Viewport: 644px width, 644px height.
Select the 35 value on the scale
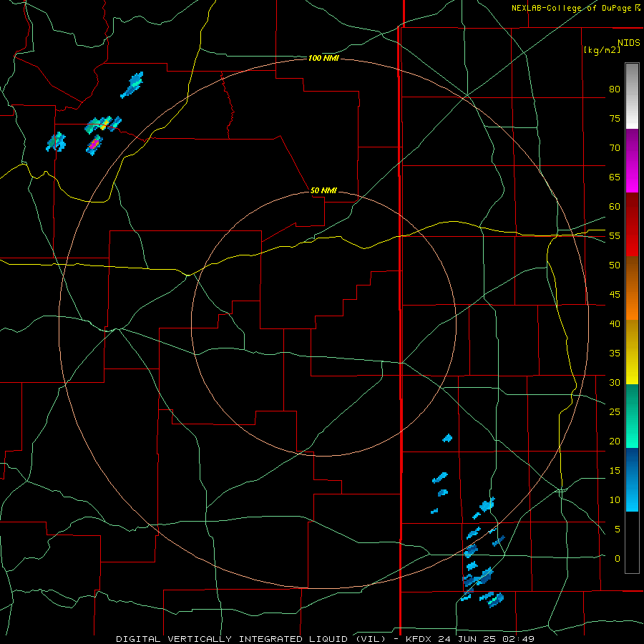tap(615, 353)
